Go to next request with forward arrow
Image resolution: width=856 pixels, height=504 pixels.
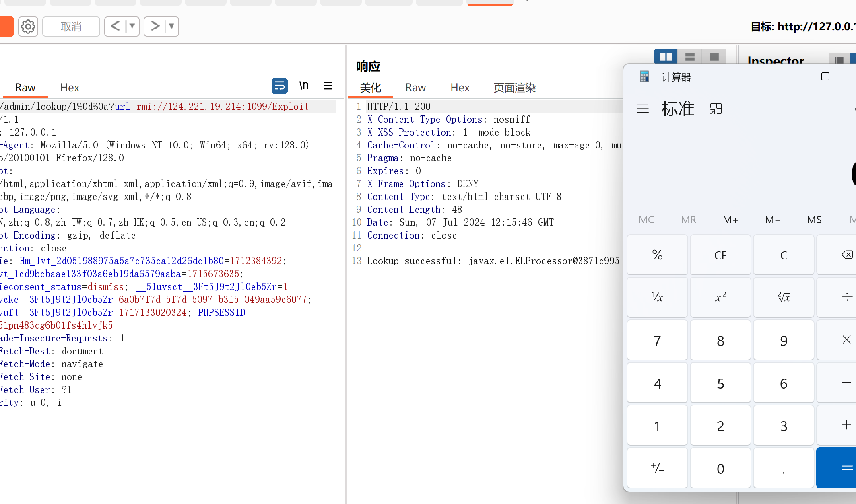coord(155,27)
